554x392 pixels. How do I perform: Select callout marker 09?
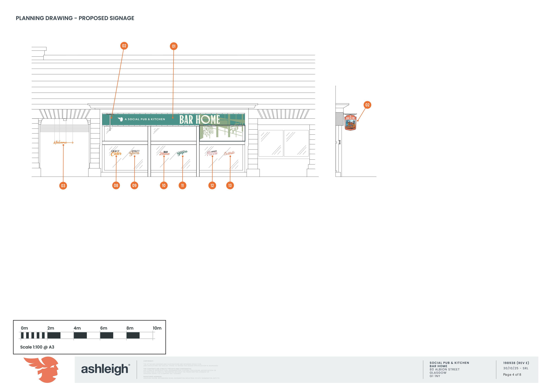pyautogui.click(x=134, y=185)
